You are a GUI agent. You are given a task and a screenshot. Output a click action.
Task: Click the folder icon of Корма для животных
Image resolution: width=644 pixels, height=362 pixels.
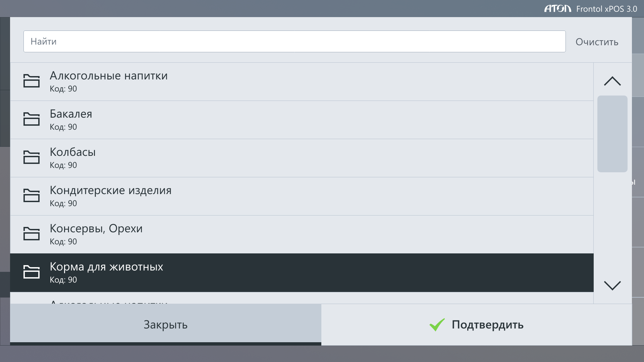32,272
